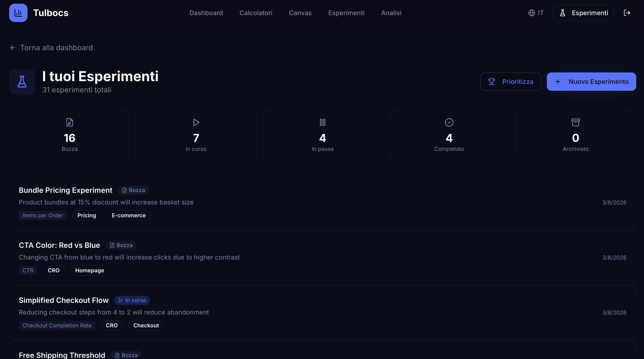This screenshot has width=644, height=359.
Task: Click the back arrow icon beside Torna alla dashboard
Action: (13, 48)
